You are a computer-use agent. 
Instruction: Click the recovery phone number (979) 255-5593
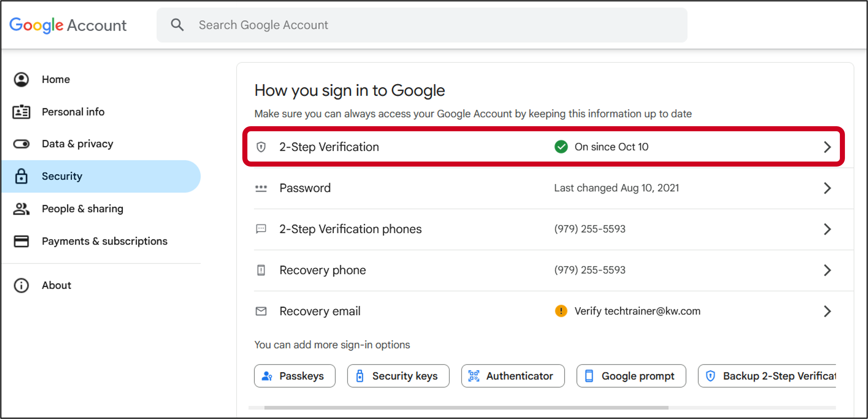(x=590, y=270)
